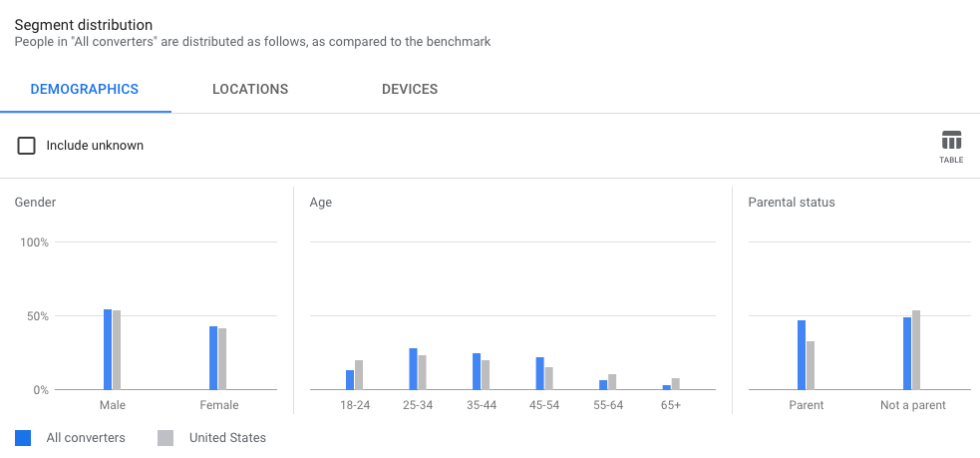980x458 pixels.
Task: Select the Demographics tab
Action: click(85, 89)
